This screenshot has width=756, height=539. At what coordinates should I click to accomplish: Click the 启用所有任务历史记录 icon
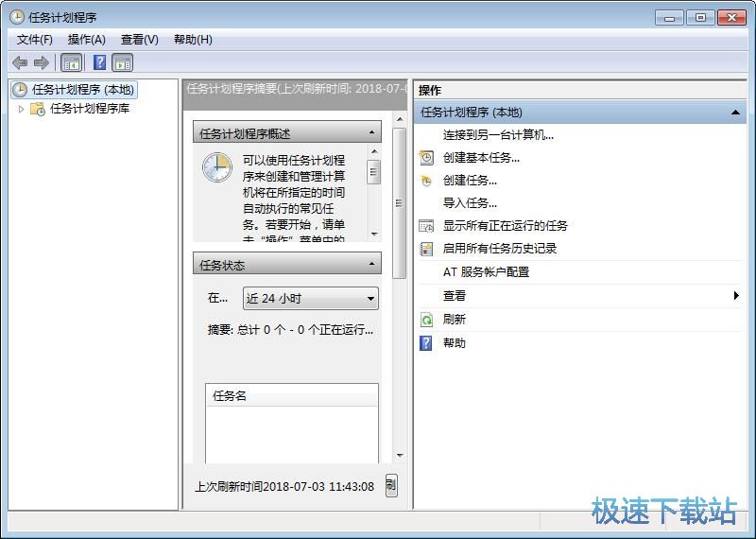pos(426,249)
